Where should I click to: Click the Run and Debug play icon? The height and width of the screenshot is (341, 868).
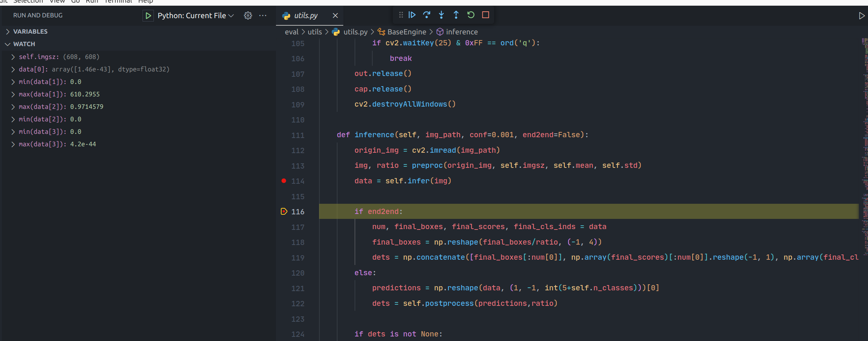tap(148, 15)
